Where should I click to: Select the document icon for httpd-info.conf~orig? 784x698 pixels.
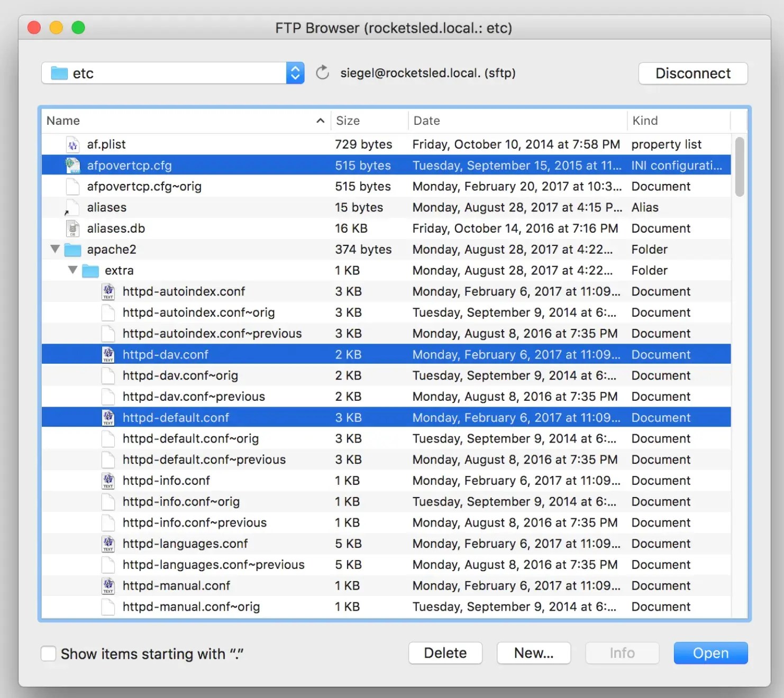(108, 501)
